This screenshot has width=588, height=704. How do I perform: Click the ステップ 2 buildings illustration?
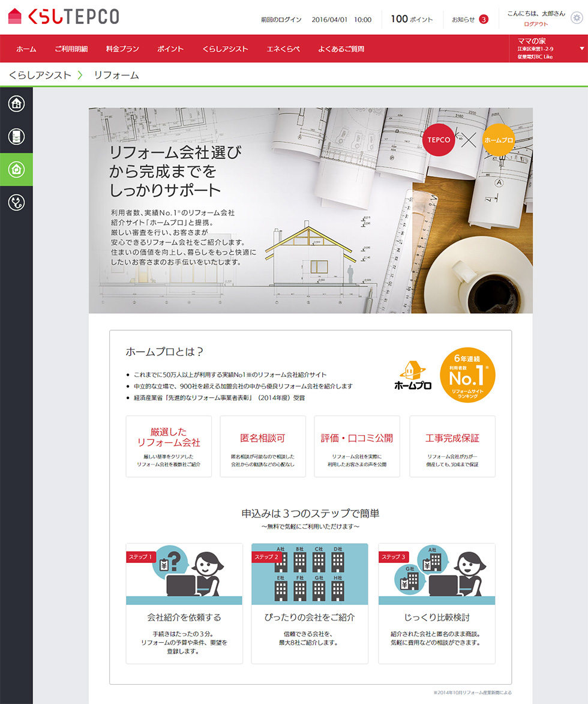pos(310,574)
